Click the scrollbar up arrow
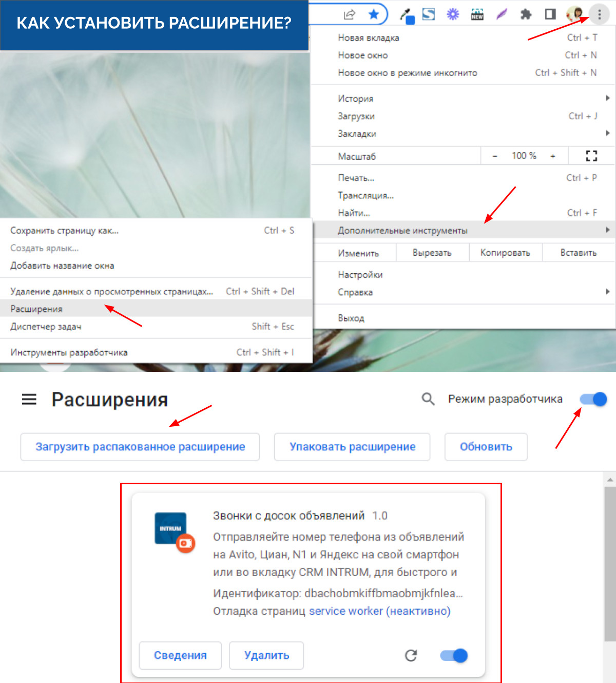This screenshot has width=616, height=683. click(610, 480)
